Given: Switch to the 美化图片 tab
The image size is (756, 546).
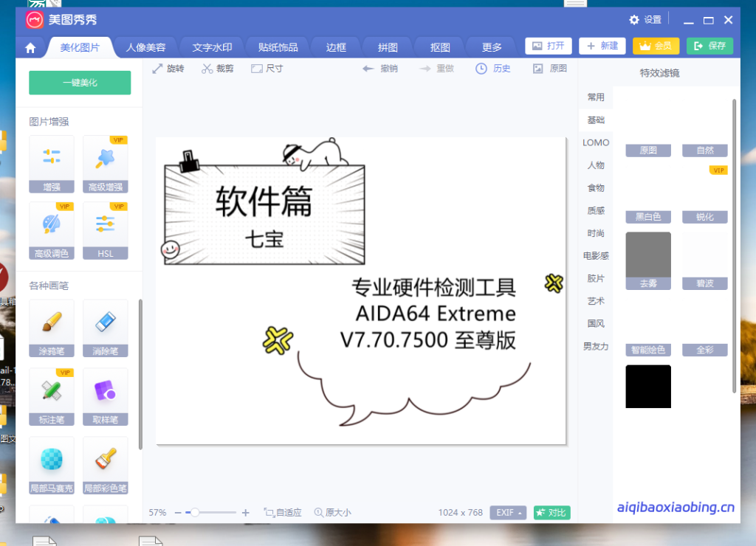Looking at the screenshot, I should 80,48.
